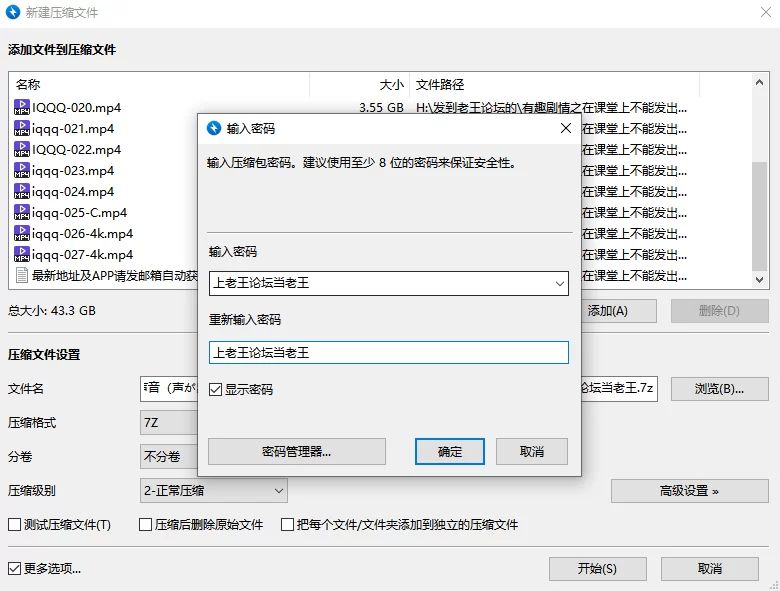The image size is (780, 591).
Task: Sort by 大小 column header
Action: (x=360, y=85)
